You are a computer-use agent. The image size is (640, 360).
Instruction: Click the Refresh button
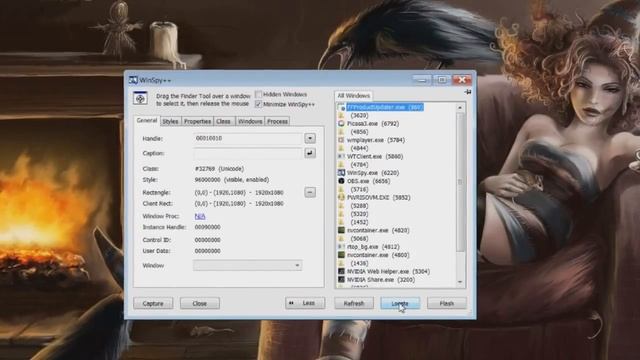click(354, 303)
